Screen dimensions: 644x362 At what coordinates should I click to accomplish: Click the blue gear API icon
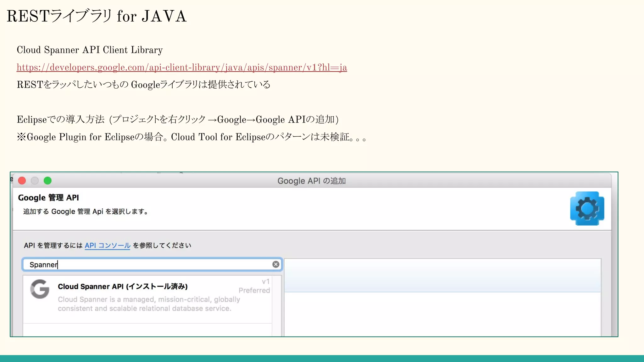(x=587, y=208)
